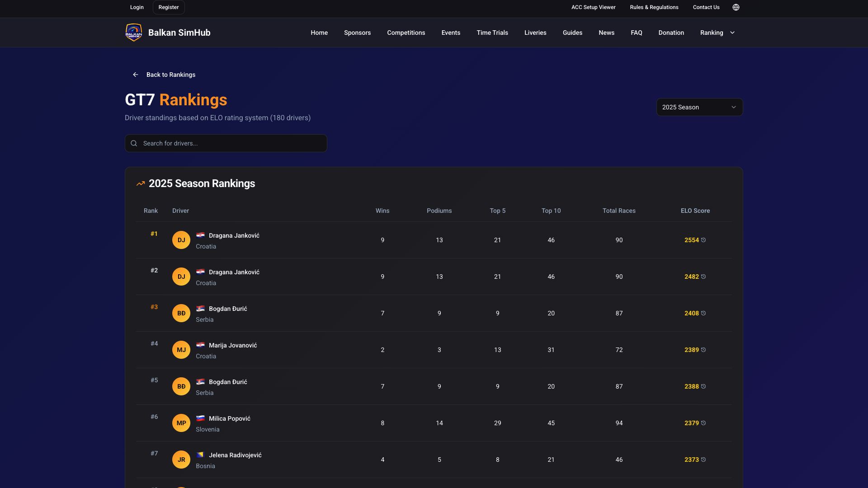Screen dimensions: 868x488
Task: Click history icon beside ELO 2554
Action: 703,240
